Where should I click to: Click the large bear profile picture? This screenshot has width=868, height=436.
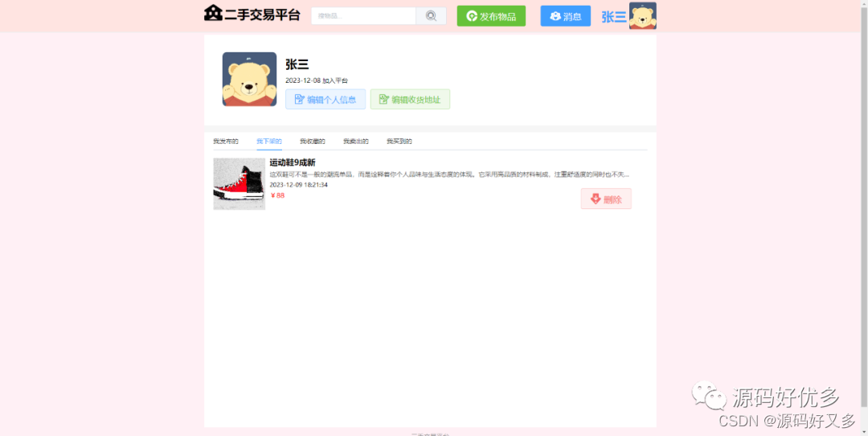[249, 79]
